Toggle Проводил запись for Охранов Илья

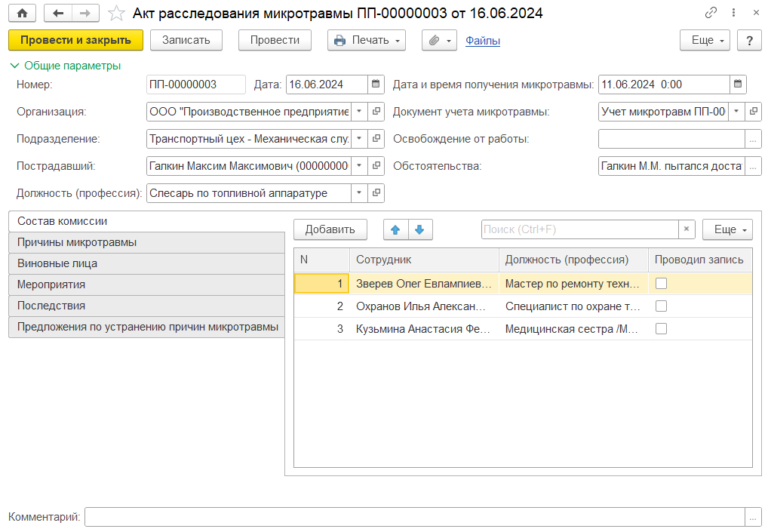661,306
